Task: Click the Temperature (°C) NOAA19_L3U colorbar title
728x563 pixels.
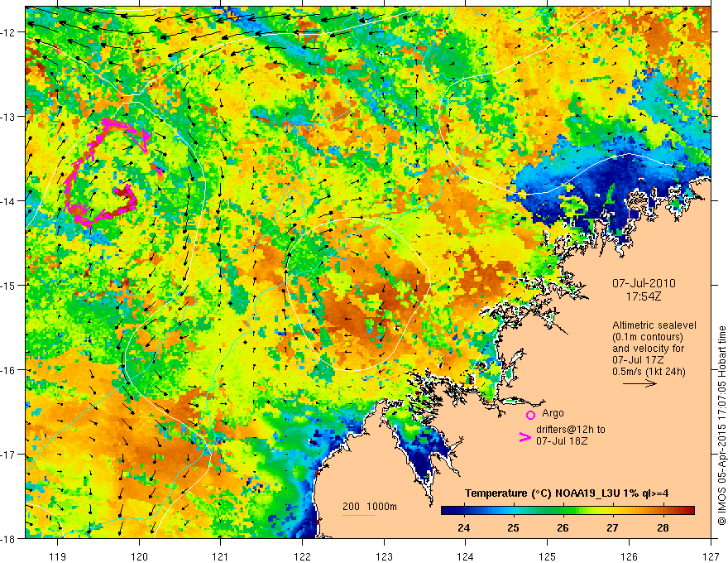Action: point(567,493)
